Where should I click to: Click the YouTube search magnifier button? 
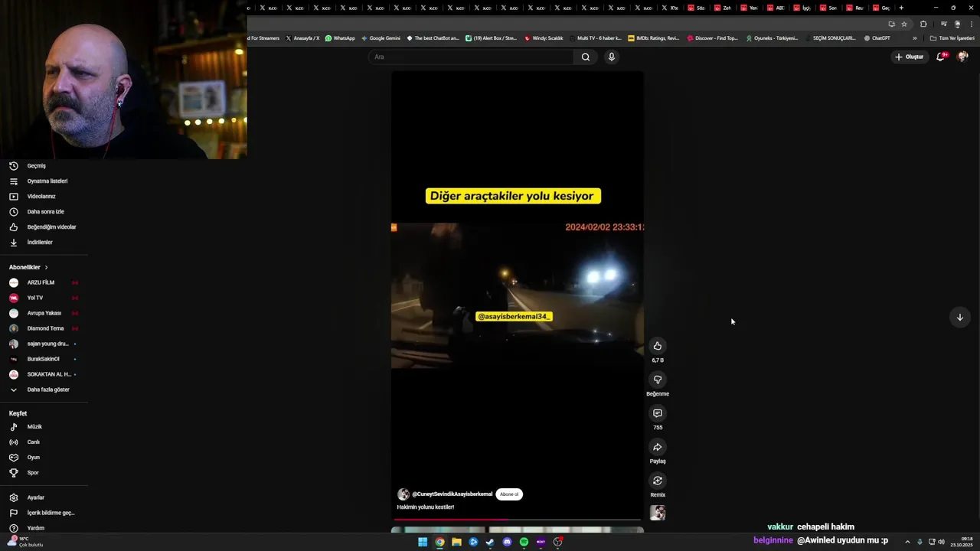[x=586, y=57]
